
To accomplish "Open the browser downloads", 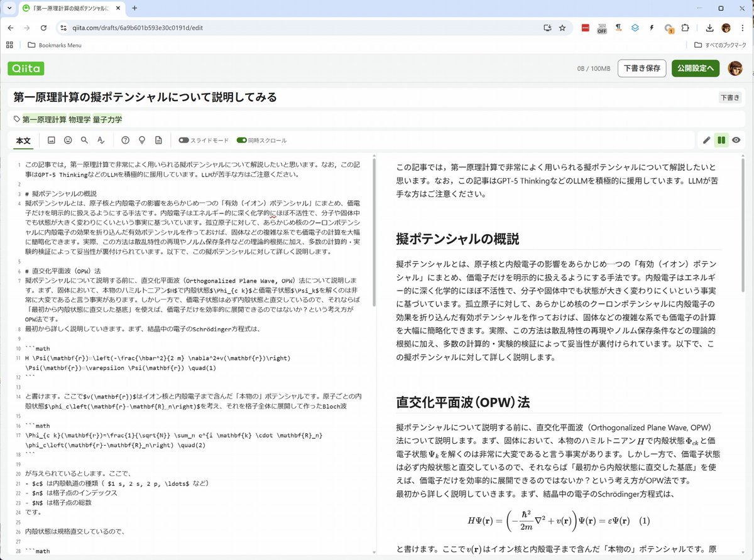I will pos(709,28).
